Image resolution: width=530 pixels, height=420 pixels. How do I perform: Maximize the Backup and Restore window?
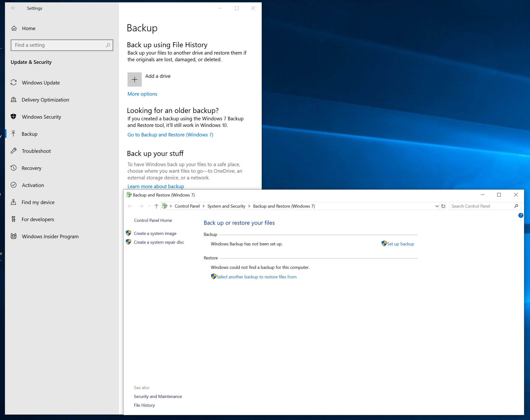click(499, 195)
